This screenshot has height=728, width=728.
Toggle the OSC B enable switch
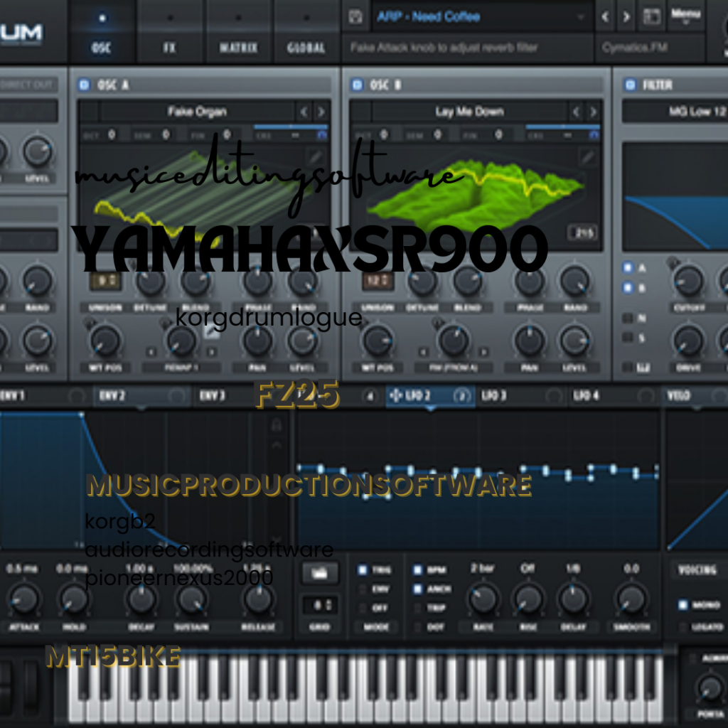(x=357, y=85)
